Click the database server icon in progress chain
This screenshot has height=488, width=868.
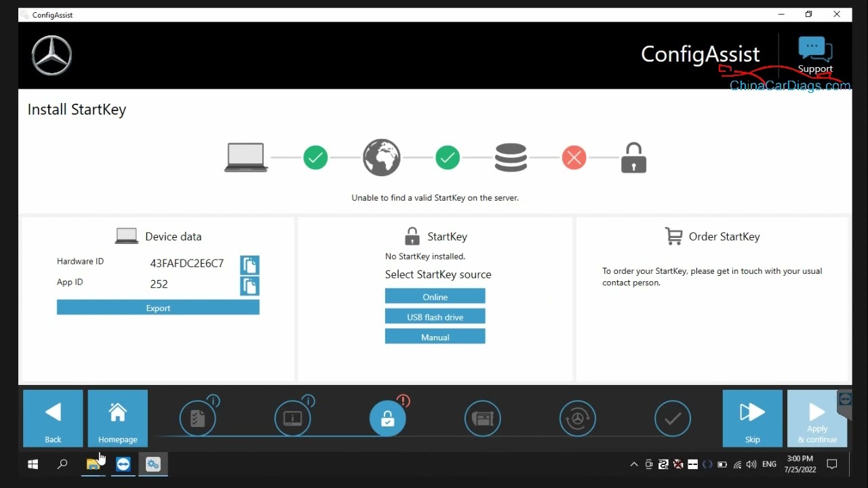click(x=511, y=157)
